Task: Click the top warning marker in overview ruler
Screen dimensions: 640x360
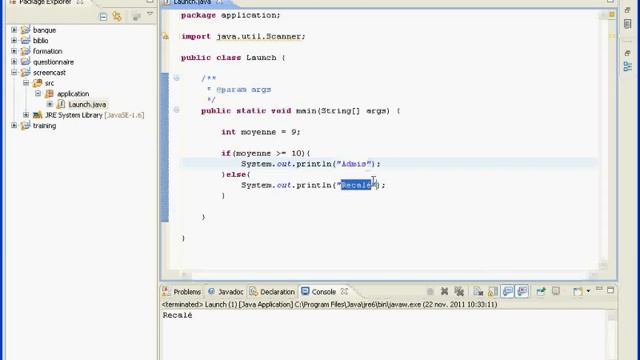Action: pyautogui.click(x=612, y=15)
